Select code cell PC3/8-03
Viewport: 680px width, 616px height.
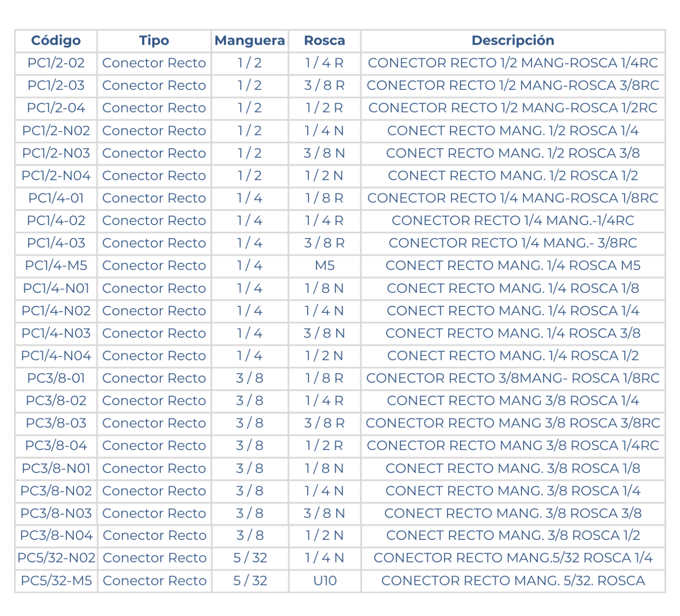tap(56, 423)
